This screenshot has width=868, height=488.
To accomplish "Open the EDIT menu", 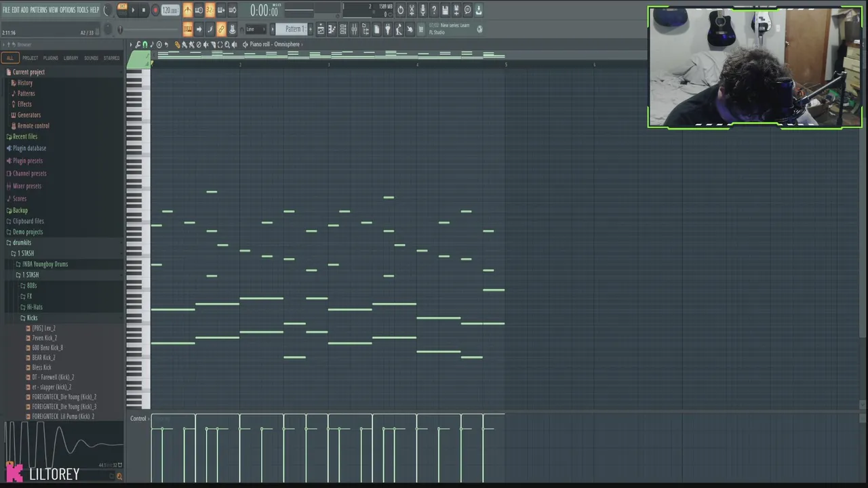I will (16, 10).
